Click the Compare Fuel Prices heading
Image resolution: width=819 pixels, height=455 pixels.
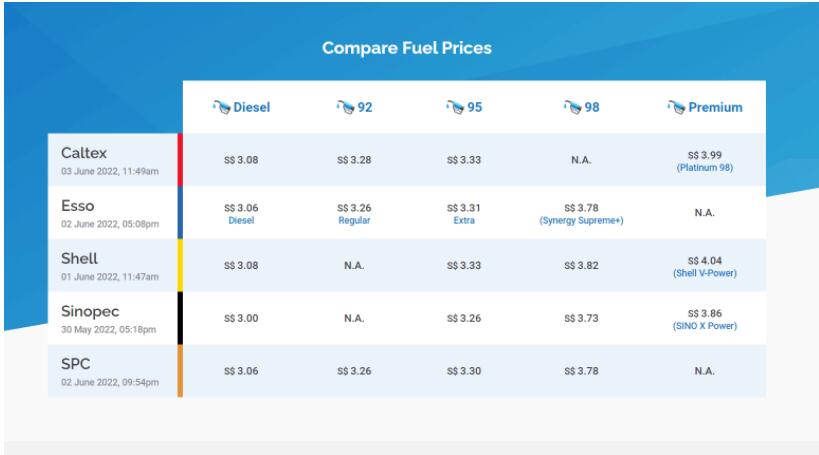coord(409,47)
